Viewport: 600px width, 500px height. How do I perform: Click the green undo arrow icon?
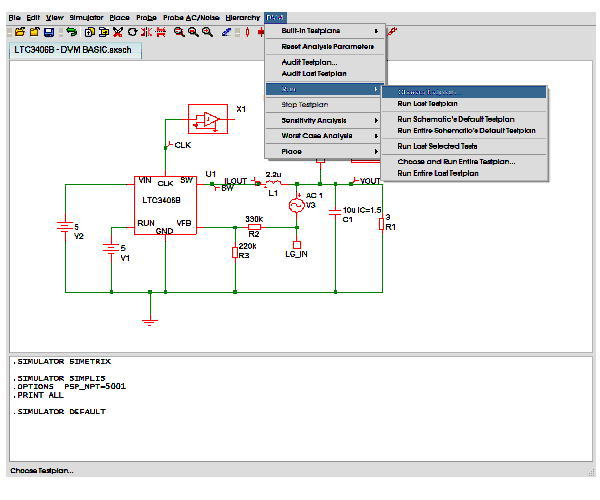tap(72, 32)
